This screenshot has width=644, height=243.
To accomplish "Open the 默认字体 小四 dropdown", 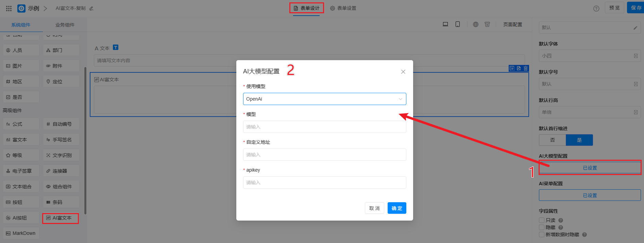I will [x=589, y=56].
